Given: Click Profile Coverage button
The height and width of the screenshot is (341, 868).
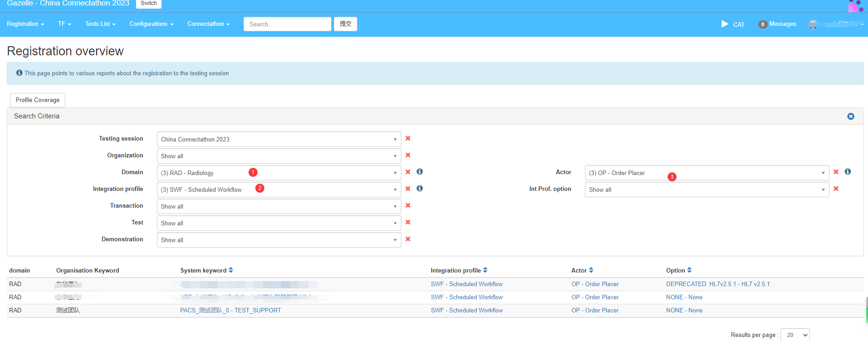Looking at the screenshot, I should (x=38, y=100).
